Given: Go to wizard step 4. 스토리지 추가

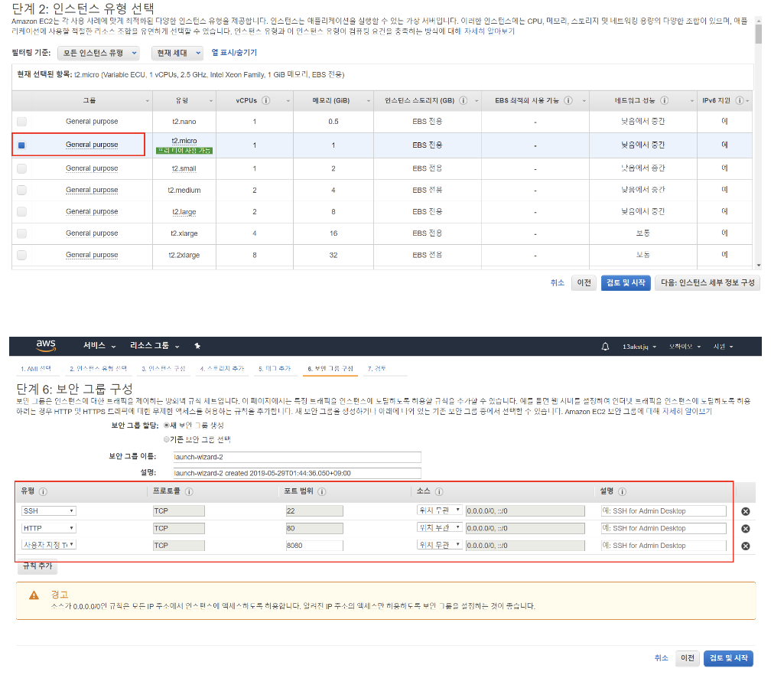Looking at the screenshot, I should (222, 369).
